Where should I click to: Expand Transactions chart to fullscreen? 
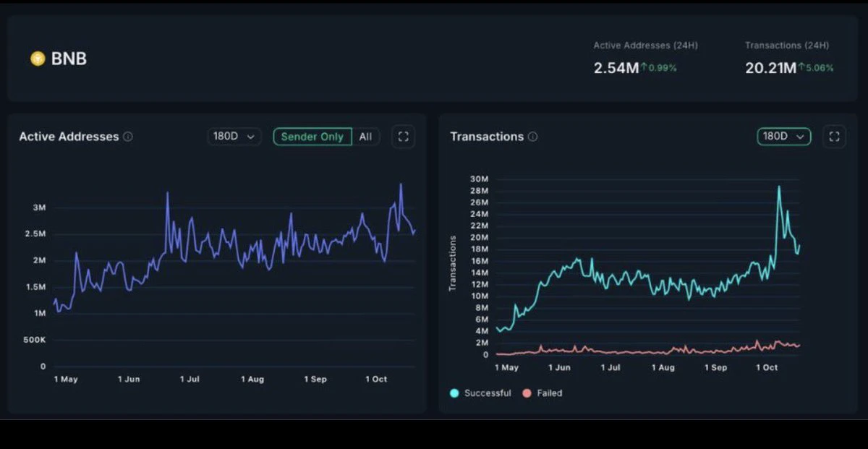click(834, 137)
